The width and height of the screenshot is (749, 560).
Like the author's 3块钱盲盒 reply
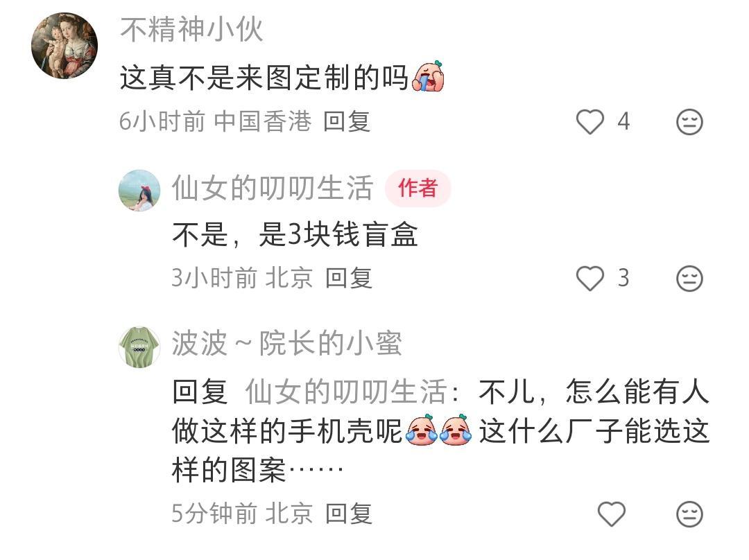coord(589,278)
